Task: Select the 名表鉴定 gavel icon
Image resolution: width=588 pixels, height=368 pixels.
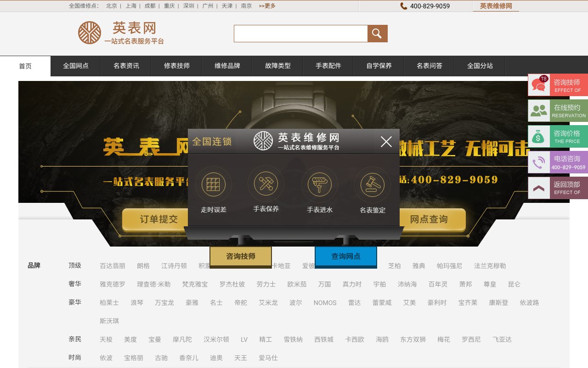Action: [x=372, y=184]
